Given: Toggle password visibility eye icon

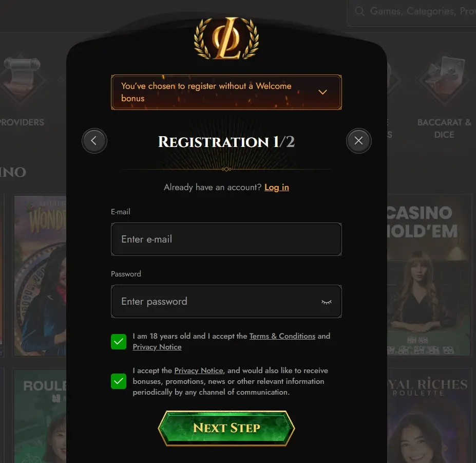Looking at the screenshot, I should tap(327, 302).
